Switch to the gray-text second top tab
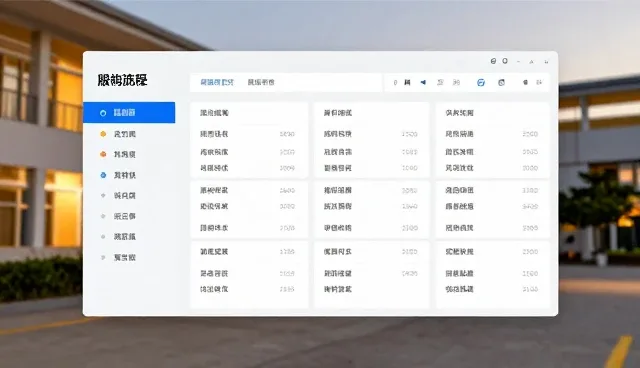Screen dimensions: 640x368 click(x=261, y=82)
